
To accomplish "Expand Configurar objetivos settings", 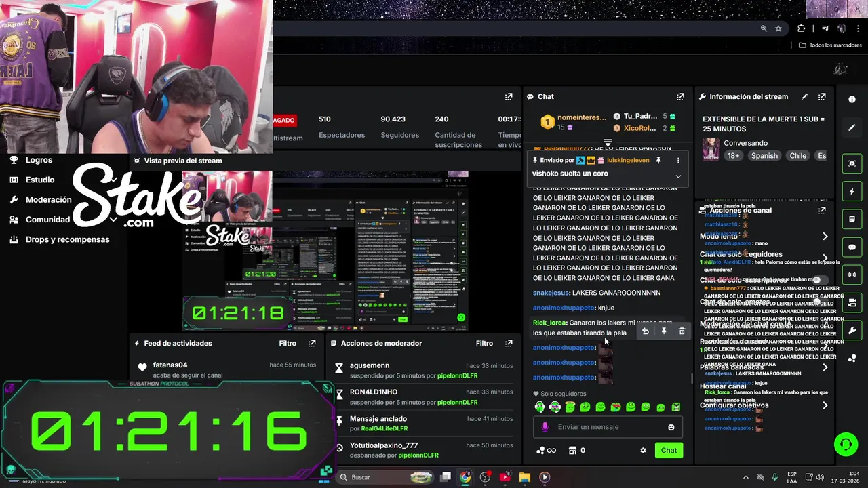I will click(x=825, y=405).
